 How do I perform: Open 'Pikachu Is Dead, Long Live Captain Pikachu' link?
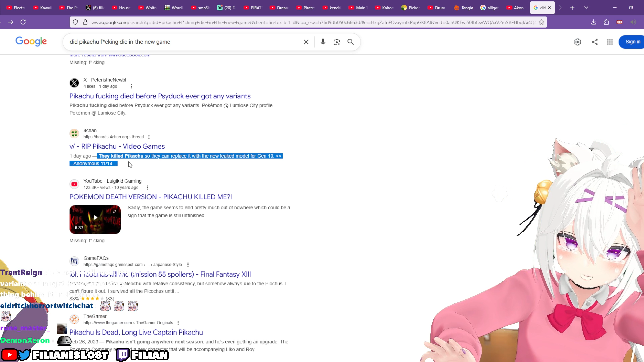point(136,332)
